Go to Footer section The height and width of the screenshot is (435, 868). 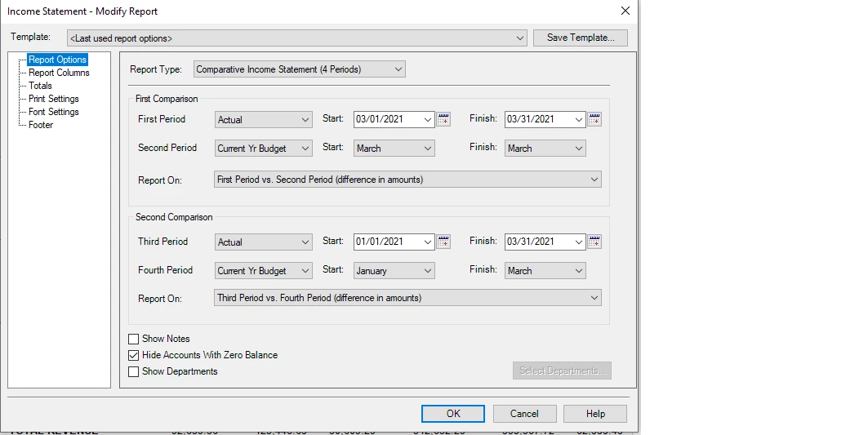pyautogui.click(x=41, y=125)
